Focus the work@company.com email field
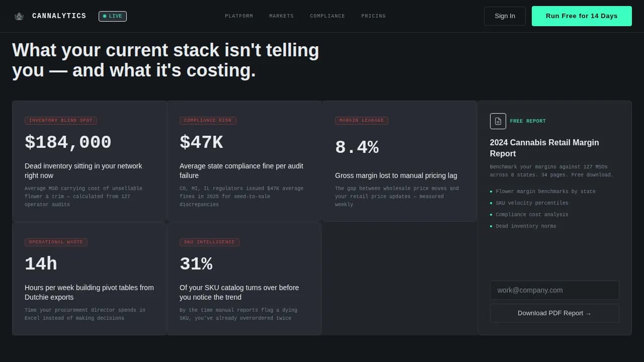Viewport: 644px width, 362px height. point(554,290)
